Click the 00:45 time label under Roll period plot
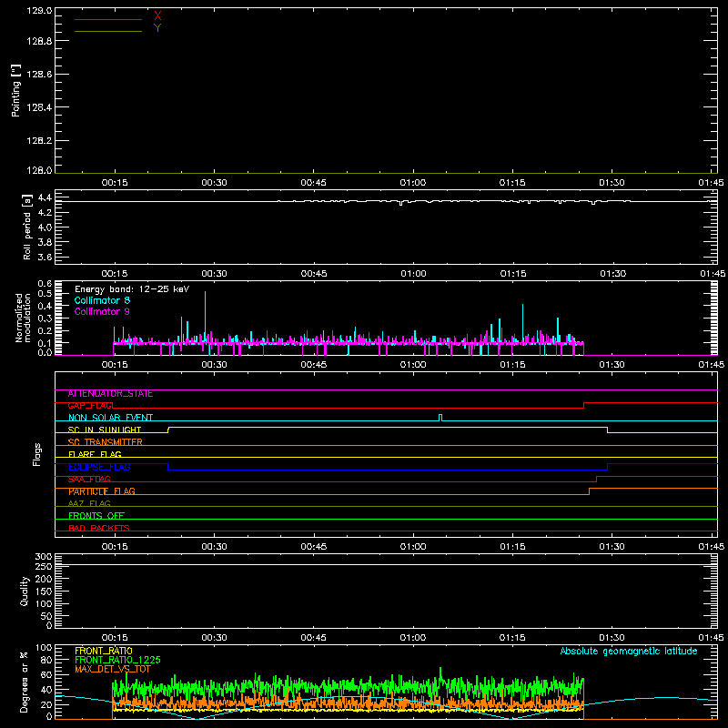The width and height of the screenshot is (728, 728). pos(313,274)
